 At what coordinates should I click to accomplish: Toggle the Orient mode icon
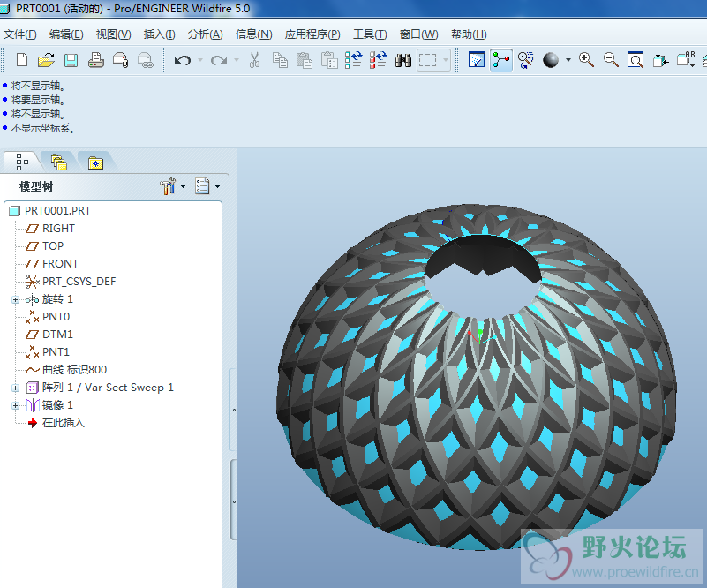pos(526,60)
